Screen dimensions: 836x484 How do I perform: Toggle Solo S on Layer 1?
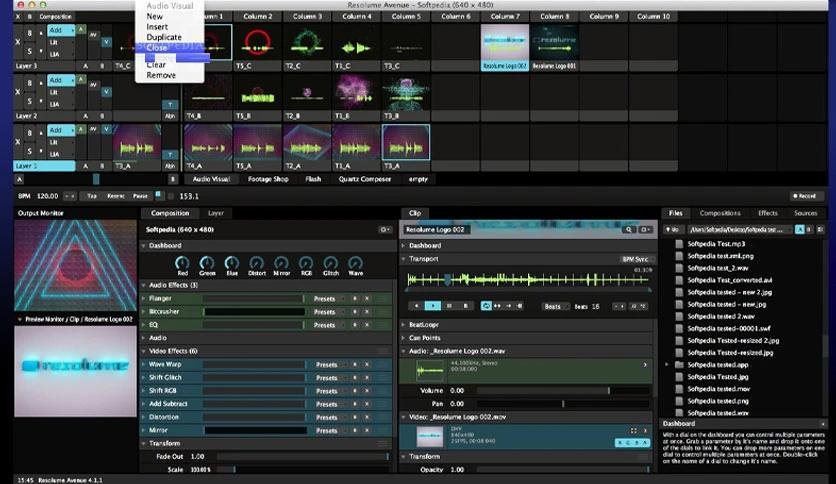coord(29,151)
